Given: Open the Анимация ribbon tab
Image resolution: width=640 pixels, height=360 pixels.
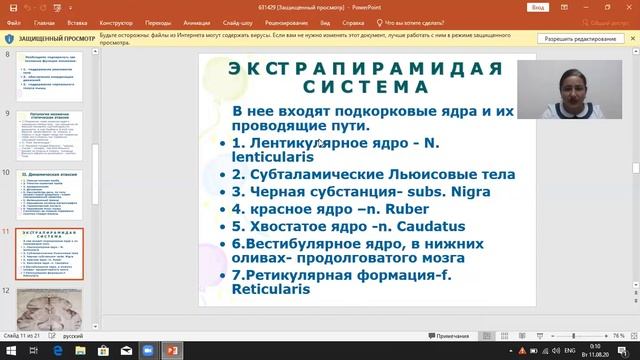Looking at the screenshot, I should tap(197, 23).
